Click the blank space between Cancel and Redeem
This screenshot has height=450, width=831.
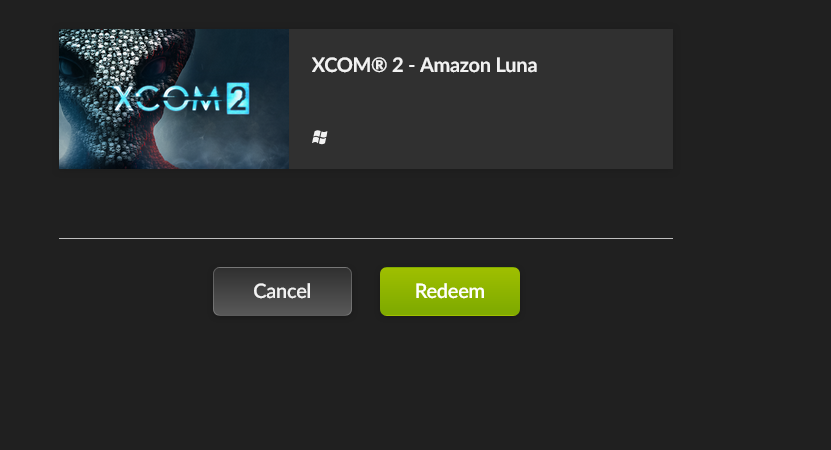(366, 291)
